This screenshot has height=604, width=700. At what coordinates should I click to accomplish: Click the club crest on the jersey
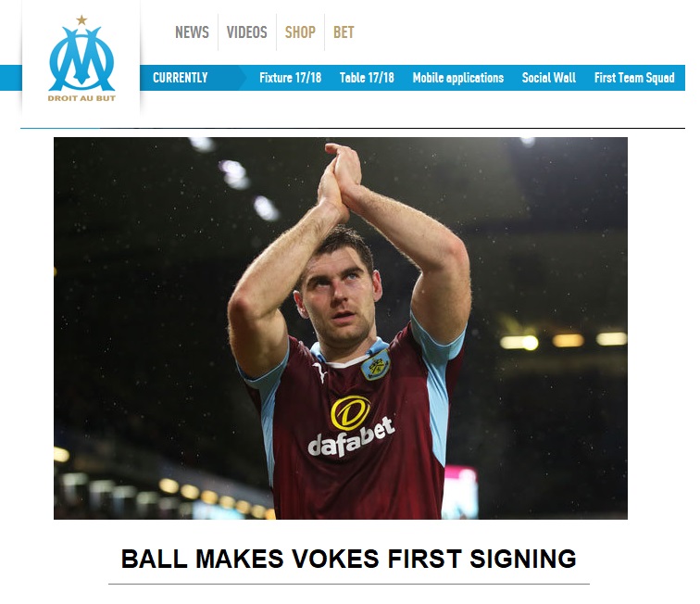[375, 365]
